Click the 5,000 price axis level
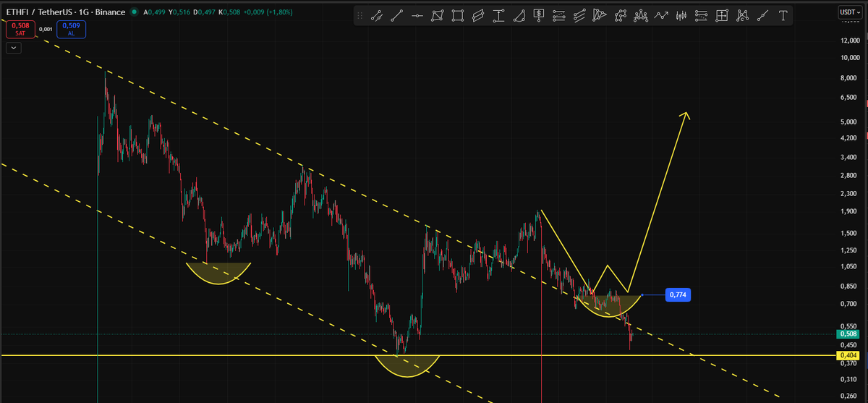 click(x=848, y=122)
